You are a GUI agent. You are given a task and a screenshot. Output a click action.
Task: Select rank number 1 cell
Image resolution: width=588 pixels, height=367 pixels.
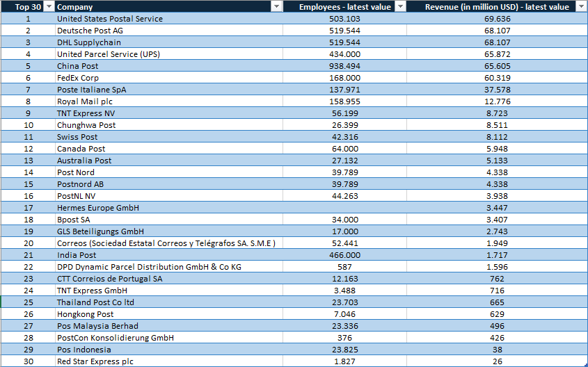point(28,19)
